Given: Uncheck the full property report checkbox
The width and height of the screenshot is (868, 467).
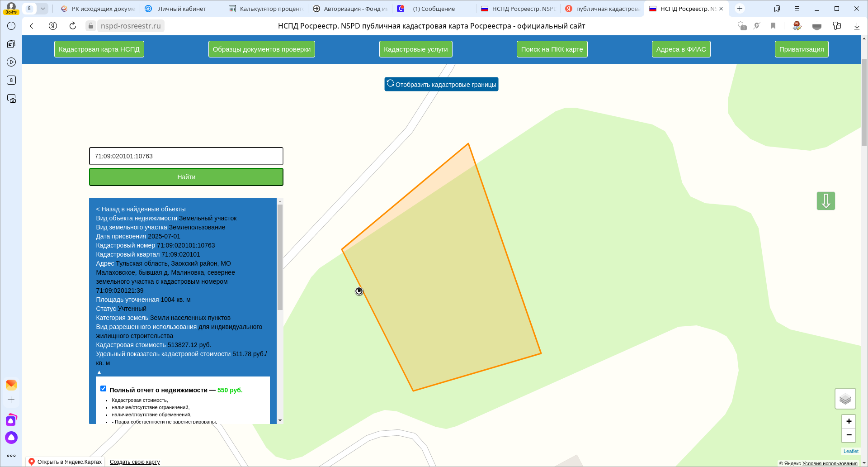Looking at the screenshot, I should (x=104, y=389).
